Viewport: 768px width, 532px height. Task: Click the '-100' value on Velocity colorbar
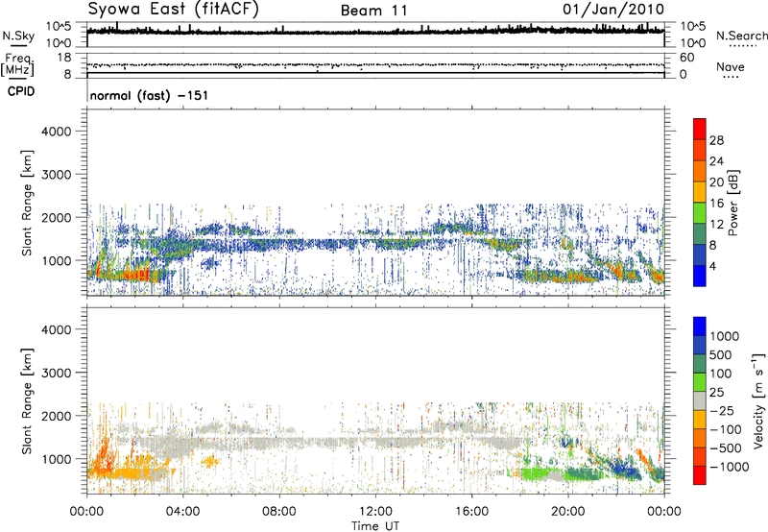(725, 429)
